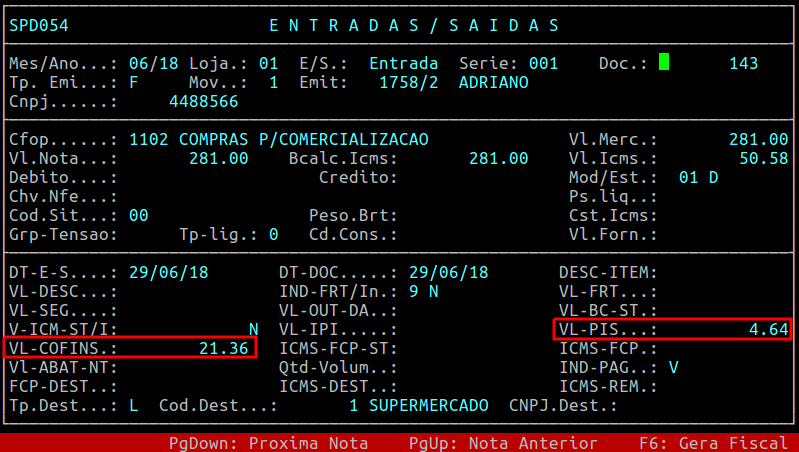Viewport: 799px width, 452px height.
Task: Click the IND-PAG value V
Action: (674, 367)
